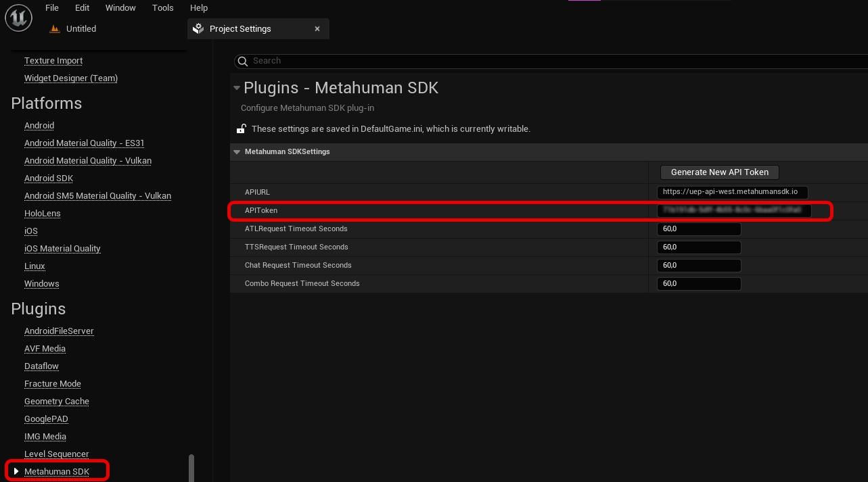Collapse the Metahuman SDKSettings section
Screen dimensions: 868x482
(237, 152)
